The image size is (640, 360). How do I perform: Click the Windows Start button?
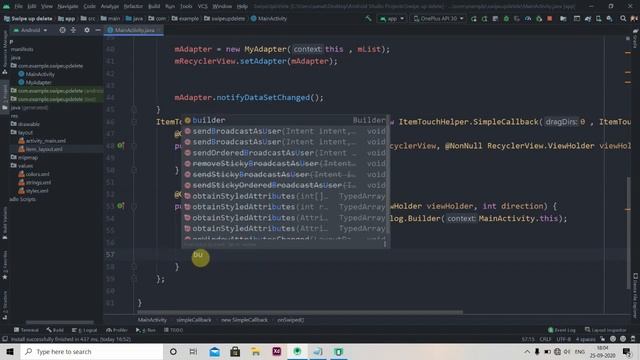pos(10,351)
